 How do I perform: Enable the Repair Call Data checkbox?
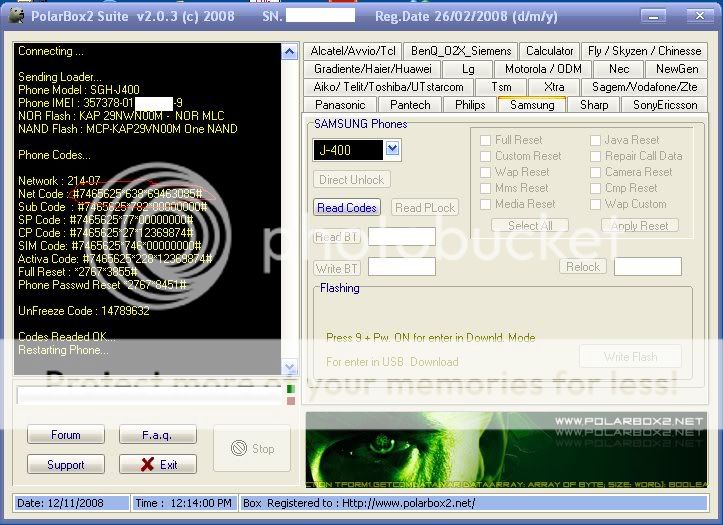595,156
